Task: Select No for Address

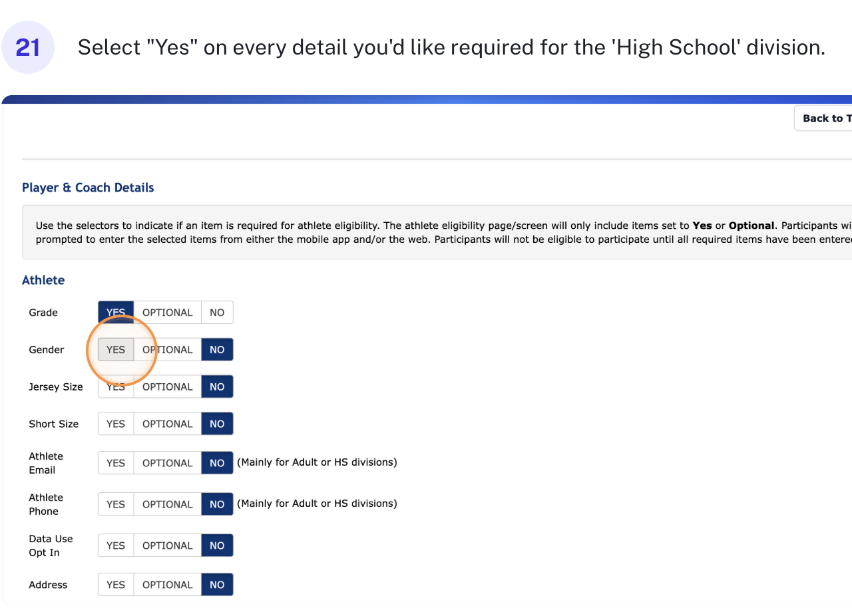Action: (x=217, y=585)
